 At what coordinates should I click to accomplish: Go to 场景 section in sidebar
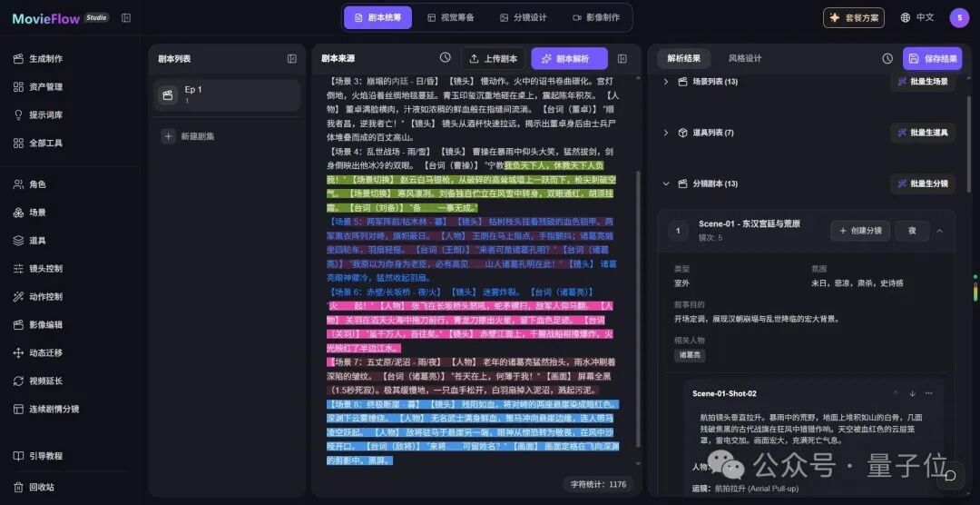pos(30,213)
